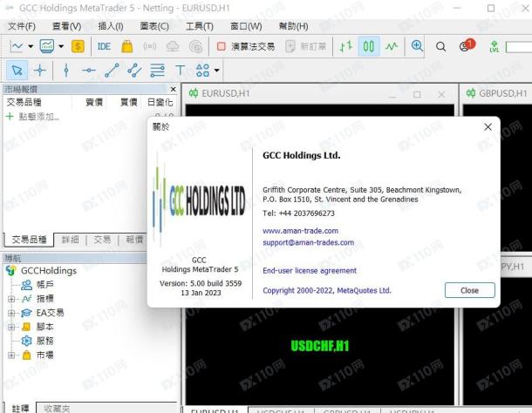
Task: Switch to the 報價 tab
Action: pyautogui.click(x=134, y=240)
